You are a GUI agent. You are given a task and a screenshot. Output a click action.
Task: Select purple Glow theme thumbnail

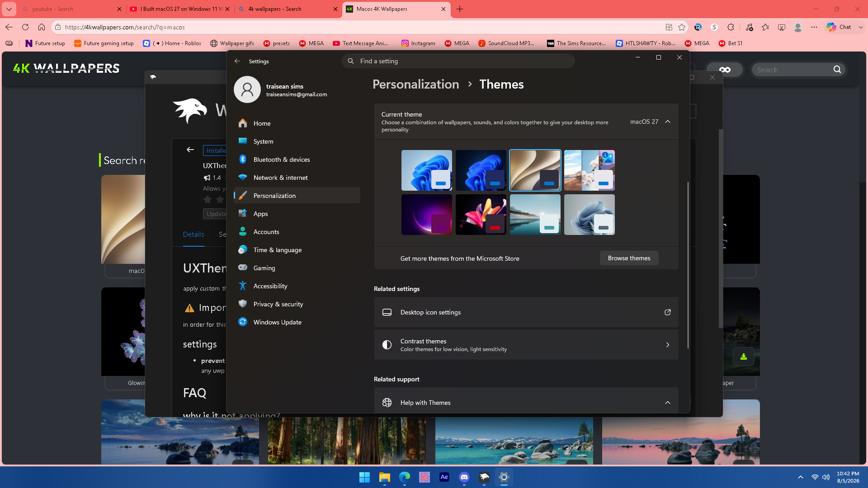(426, 215)
